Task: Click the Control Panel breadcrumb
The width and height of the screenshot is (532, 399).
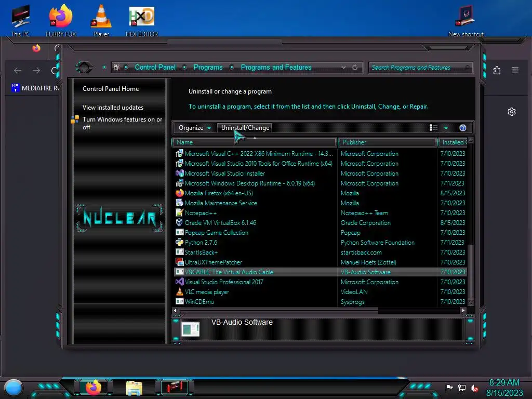Action: click(x=155, y=67)
